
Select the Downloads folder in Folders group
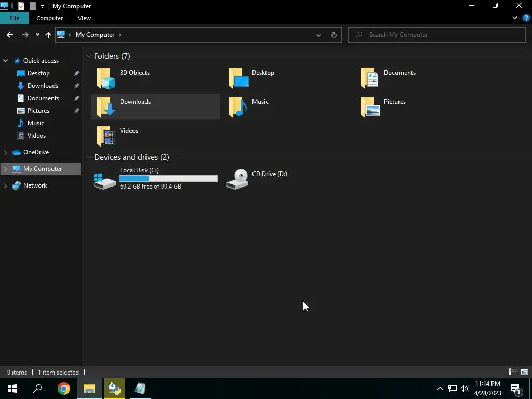click(x=155, y=107)
